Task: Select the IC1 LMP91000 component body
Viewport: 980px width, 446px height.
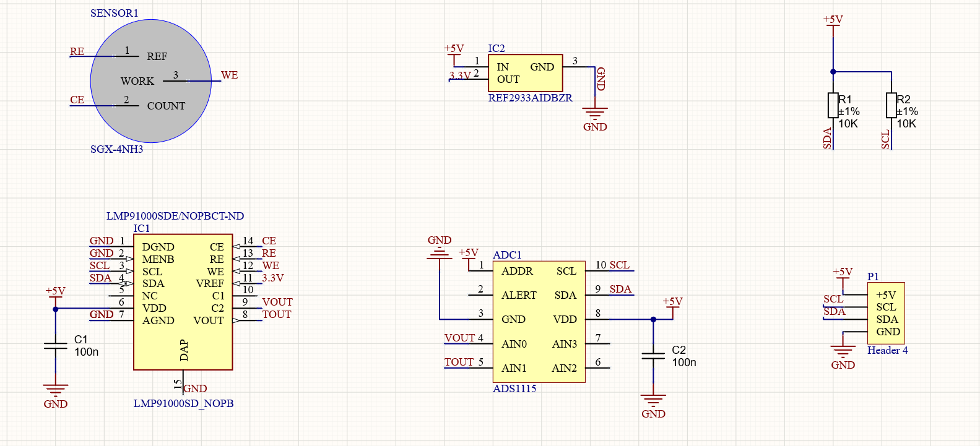Action: [x=183, y=302]
